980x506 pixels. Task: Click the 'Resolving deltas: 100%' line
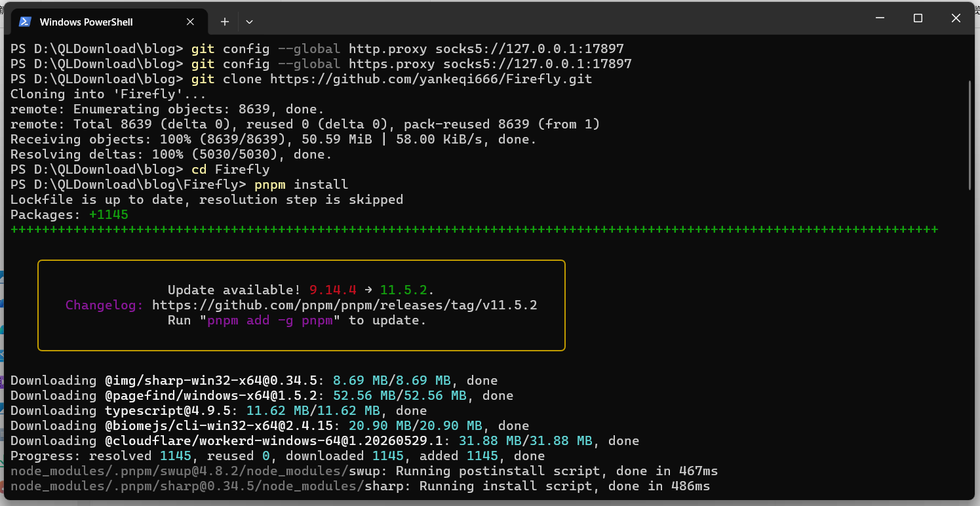pos(172,155)
